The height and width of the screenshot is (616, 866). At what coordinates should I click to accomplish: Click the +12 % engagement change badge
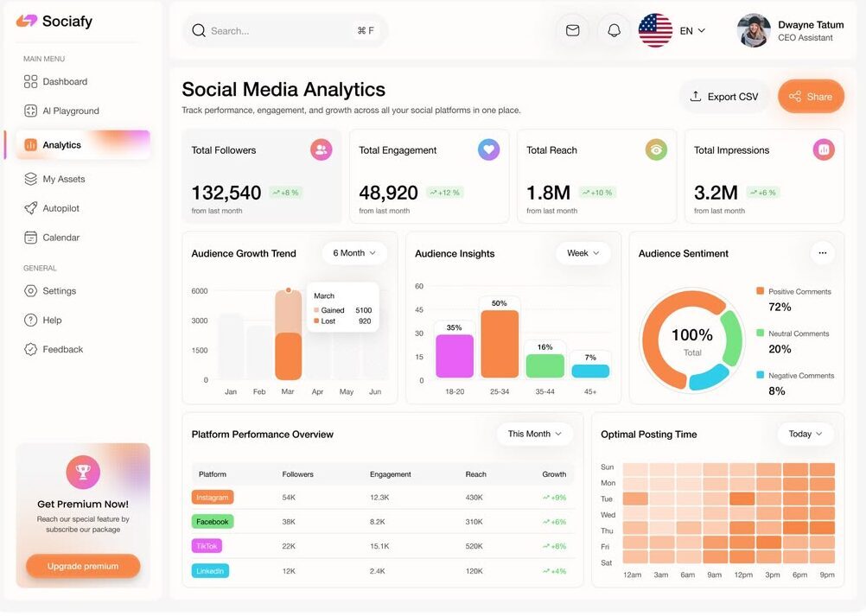point(444,193)
